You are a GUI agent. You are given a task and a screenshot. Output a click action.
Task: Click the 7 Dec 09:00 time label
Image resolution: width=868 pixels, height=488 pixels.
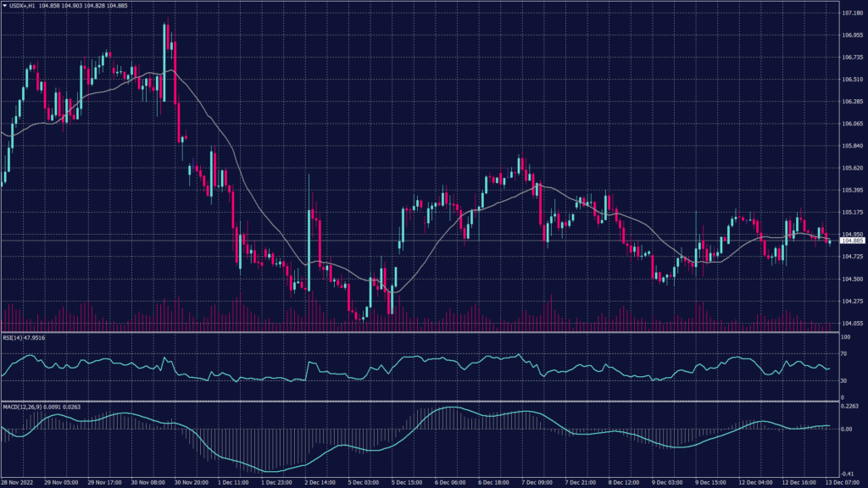[x=535, y=483]
